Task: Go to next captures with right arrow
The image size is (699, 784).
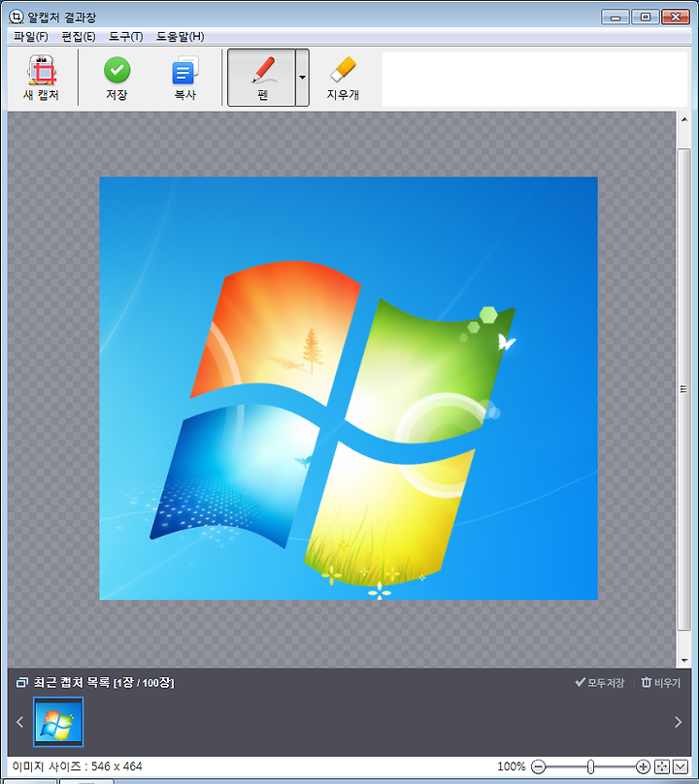Action: [678, 722]
